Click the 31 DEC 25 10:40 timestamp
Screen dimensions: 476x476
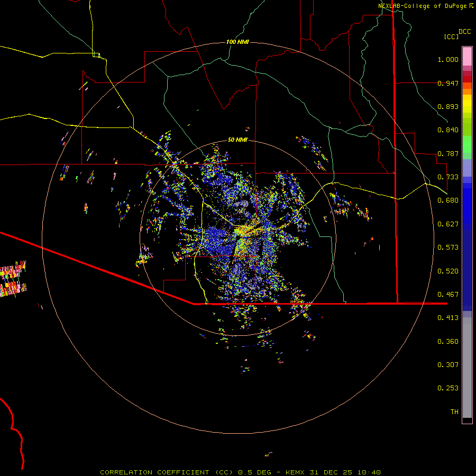pos(345,472)
